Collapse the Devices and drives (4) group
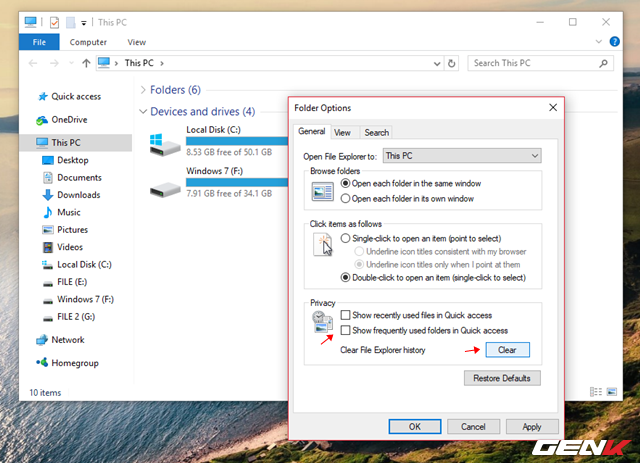Image resolution: width=640 pixels, height=463 pixels. coord(143,111)
